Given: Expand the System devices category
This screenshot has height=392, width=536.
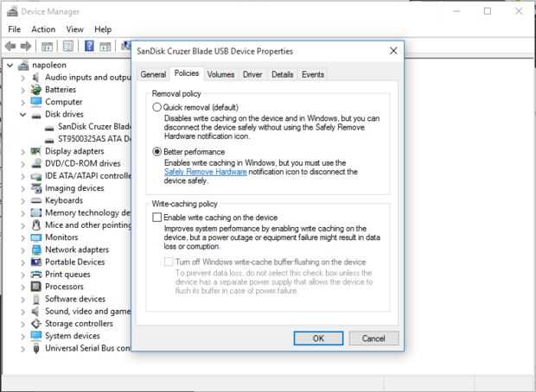Looking at the screenshot, I should (x=22, y=337).
